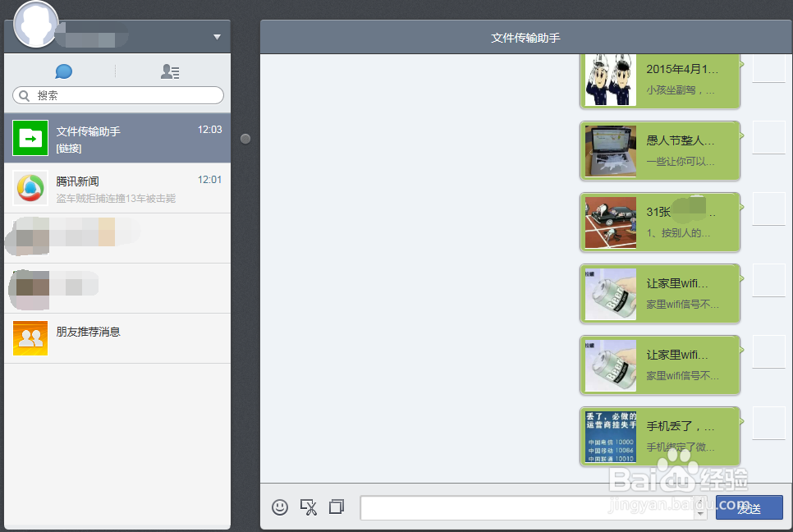Open the 31张 link message
793x532 pixels.
660,222
